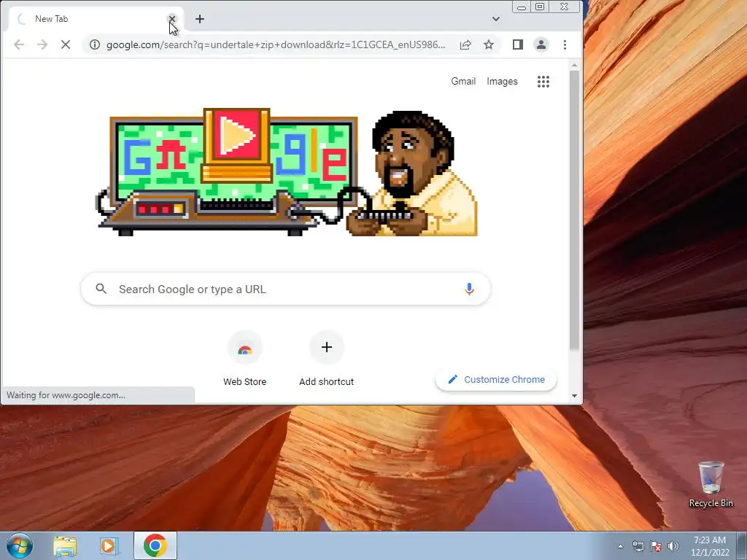Screen dimensions: 747x560
Task: Click the Search Google or type a URL box
Action: 286,289
